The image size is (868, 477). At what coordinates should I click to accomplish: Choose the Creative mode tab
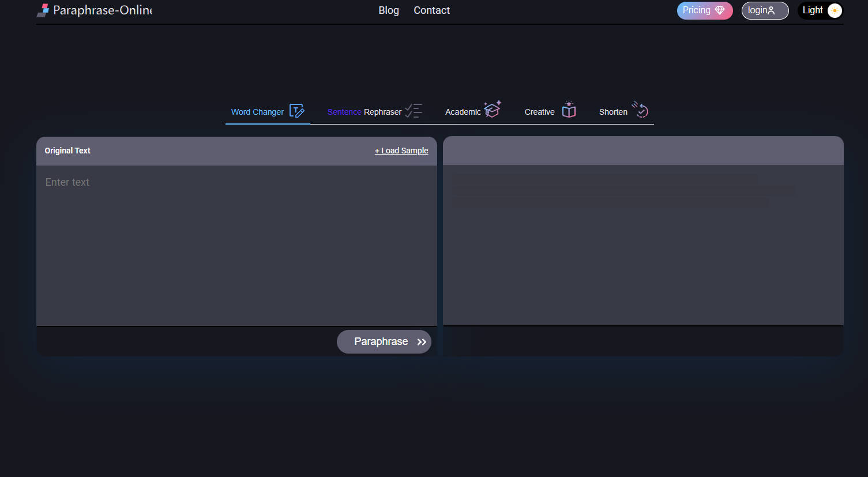point(539,112)
